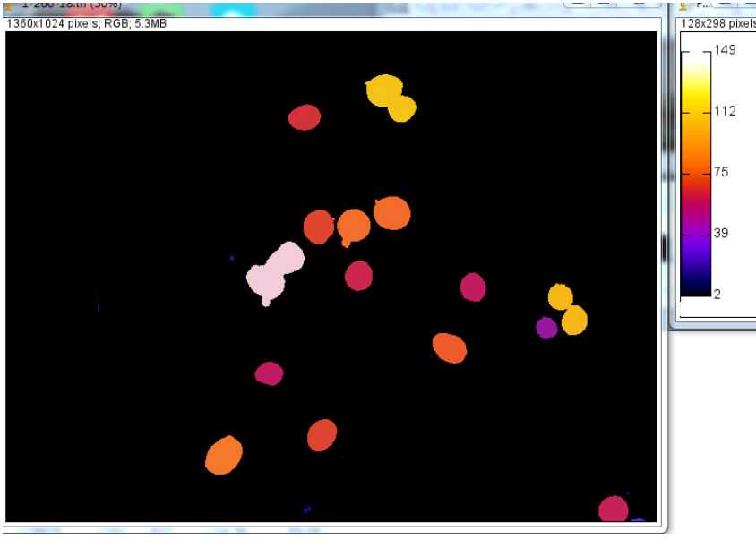Sample the white top of the color scale
This screenshot has height=548, width=756.
pyautogui.click(x=695, y=56)
